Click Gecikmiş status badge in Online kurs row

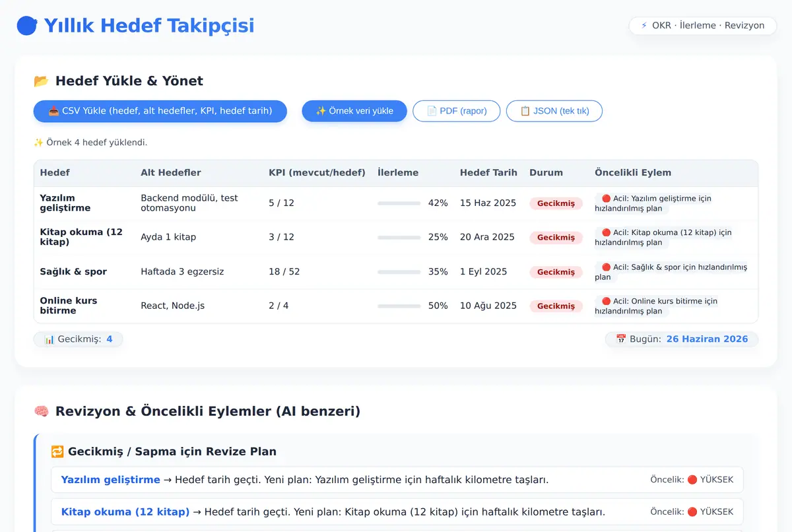coord(556,306)
